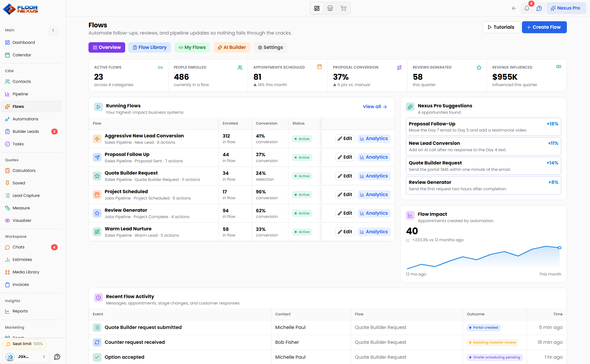Viewport: 590px width, 364px height.
Task: Follow the View all link in Running Flows
Action: coord(375,107)
